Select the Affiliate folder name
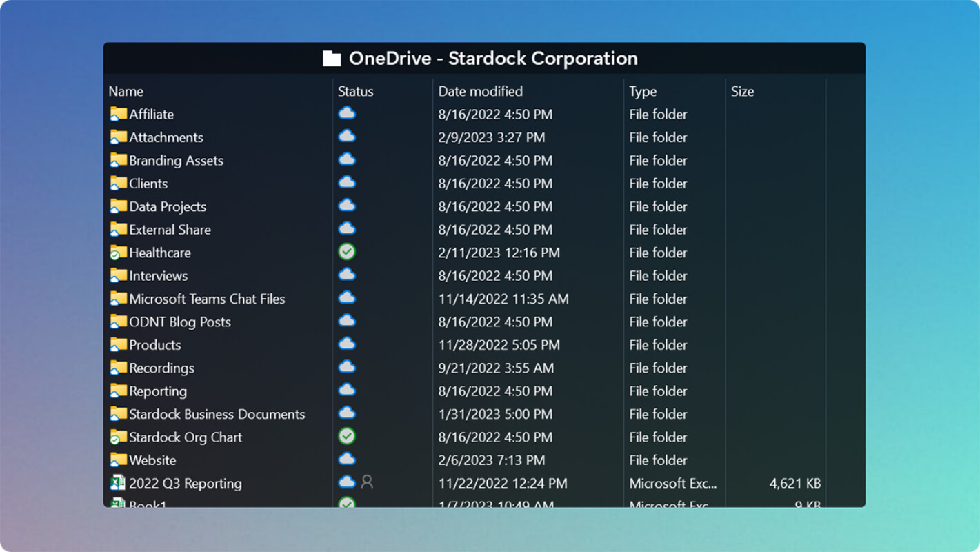The image size is (980, 552). (x=152, y=115)
